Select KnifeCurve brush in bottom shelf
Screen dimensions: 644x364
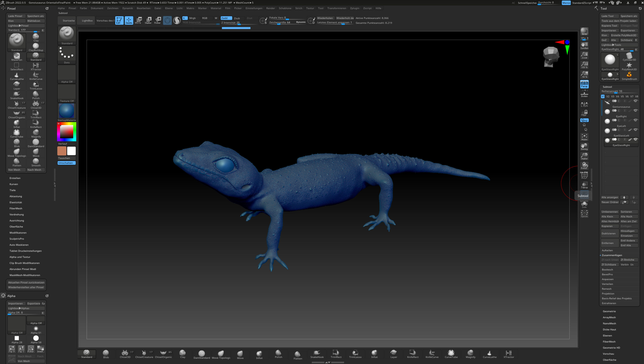[432, 354]
